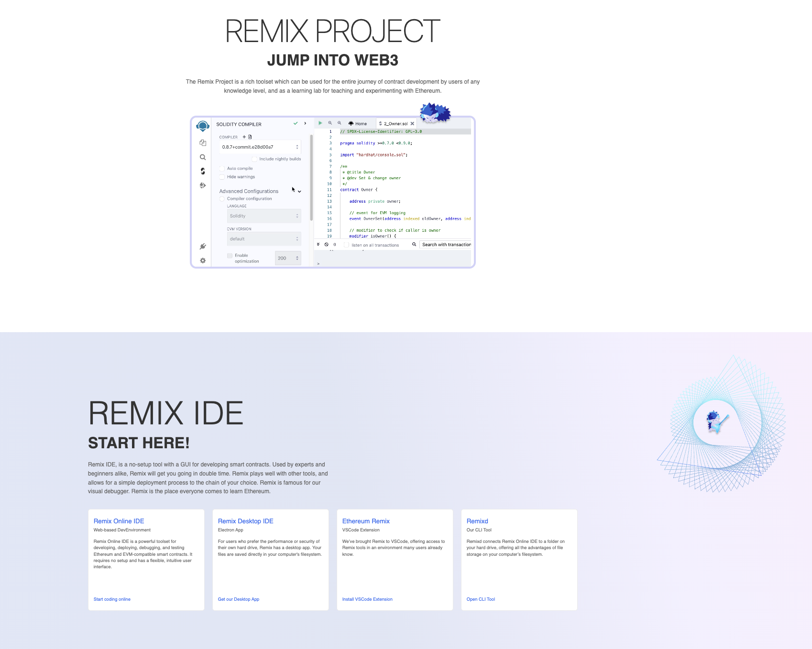
Task: Click the terminal search magnifier icon
Action: click(x=414, y=244)
